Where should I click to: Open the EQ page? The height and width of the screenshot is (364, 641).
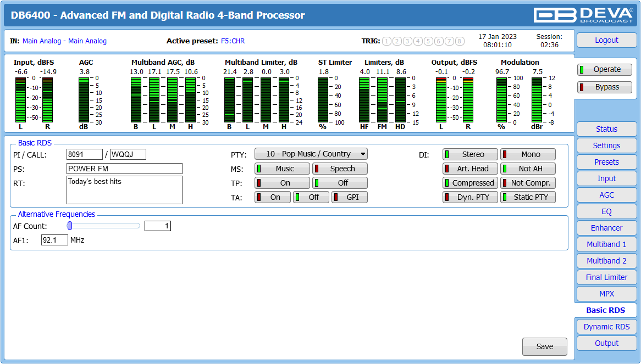click(607, 211)
